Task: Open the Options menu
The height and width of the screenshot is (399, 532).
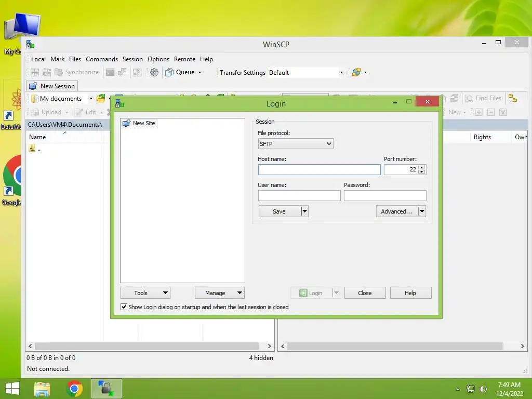Action: pos(158,59)
